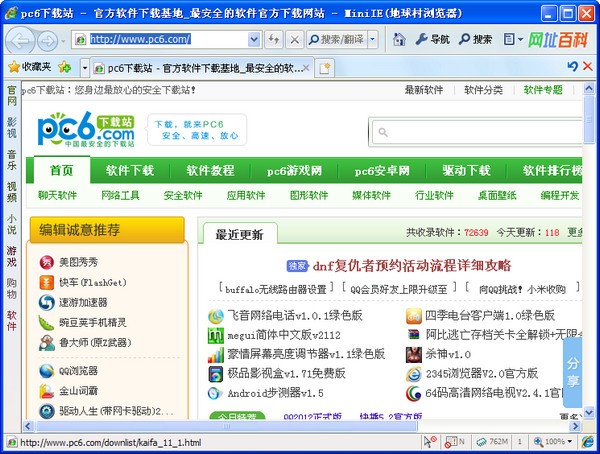The height and width of the screenshot is (454, 600).
Task: Click the horizontal scrollbar right arrow
Action: click(x=575, y=426)
